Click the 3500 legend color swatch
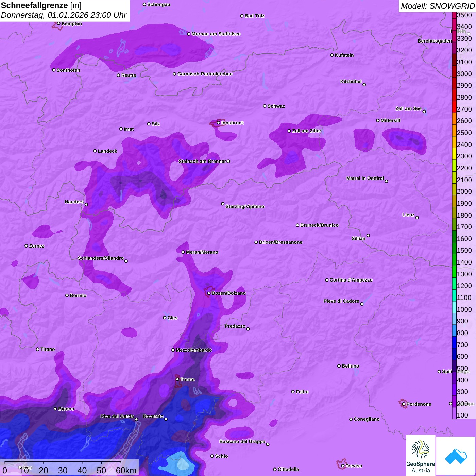Image resolution: width=476 pixels, height=476 pixels. 454,15
